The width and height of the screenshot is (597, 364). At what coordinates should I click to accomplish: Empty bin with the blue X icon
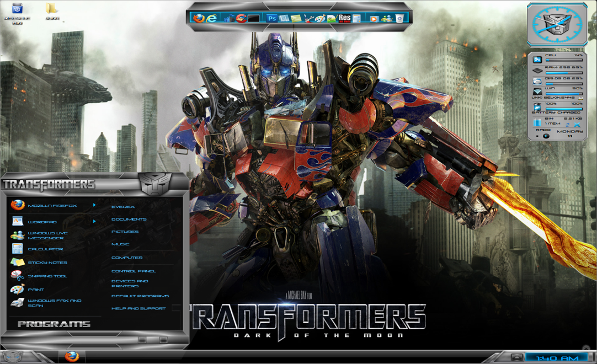point(577,125)
